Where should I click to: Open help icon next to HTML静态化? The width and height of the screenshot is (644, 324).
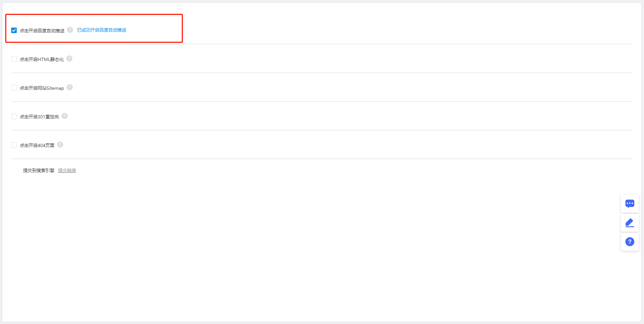click(x=69, y=58)
